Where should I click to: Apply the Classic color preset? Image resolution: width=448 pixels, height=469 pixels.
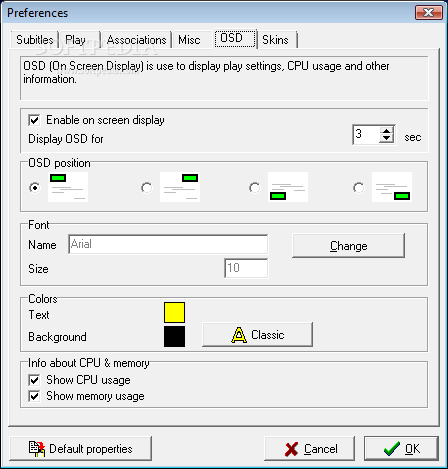click(x=257, y=335)
